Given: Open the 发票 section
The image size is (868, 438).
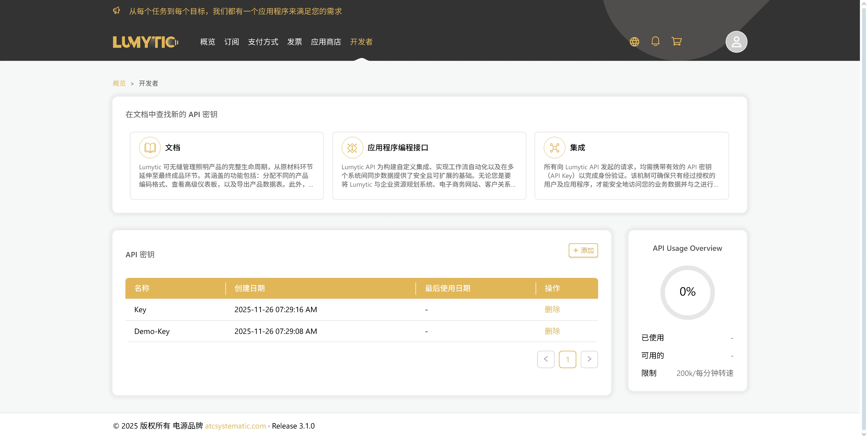Looking at the screenshot, I should coord(295,42).
